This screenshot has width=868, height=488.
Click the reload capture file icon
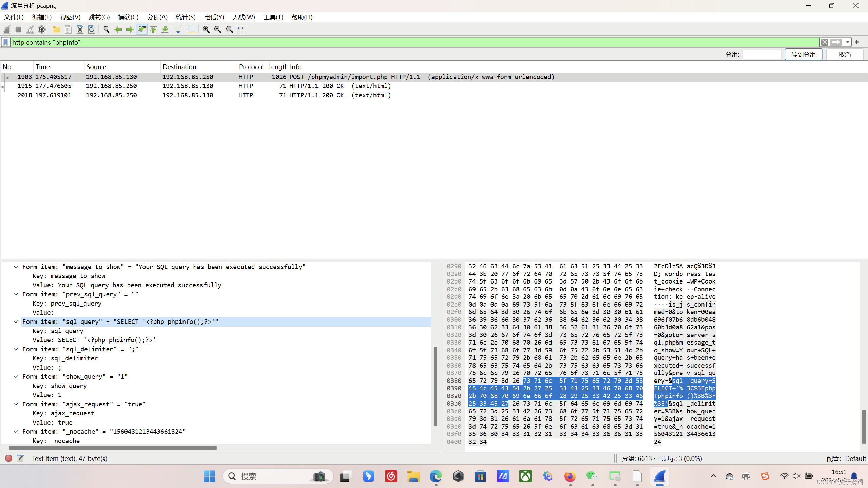pyautogui.click(x=92, y=30)
